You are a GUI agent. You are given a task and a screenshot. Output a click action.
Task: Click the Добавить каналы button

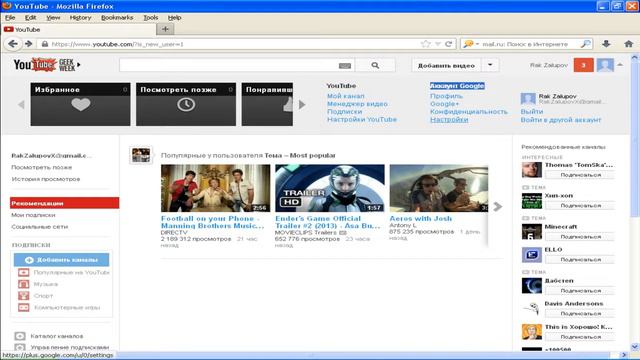62,260
